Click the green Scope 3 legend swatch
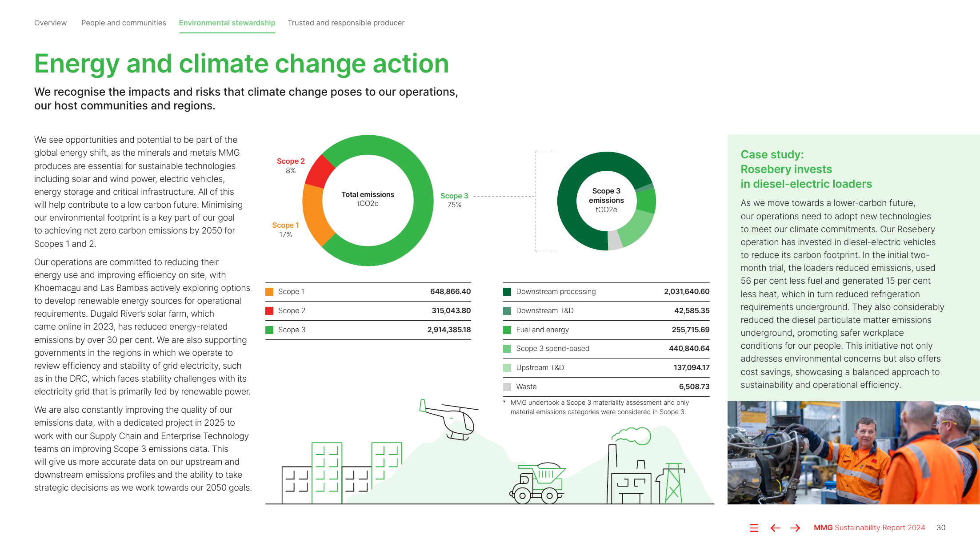The image size is (980, 552). [x=269, y=330]
